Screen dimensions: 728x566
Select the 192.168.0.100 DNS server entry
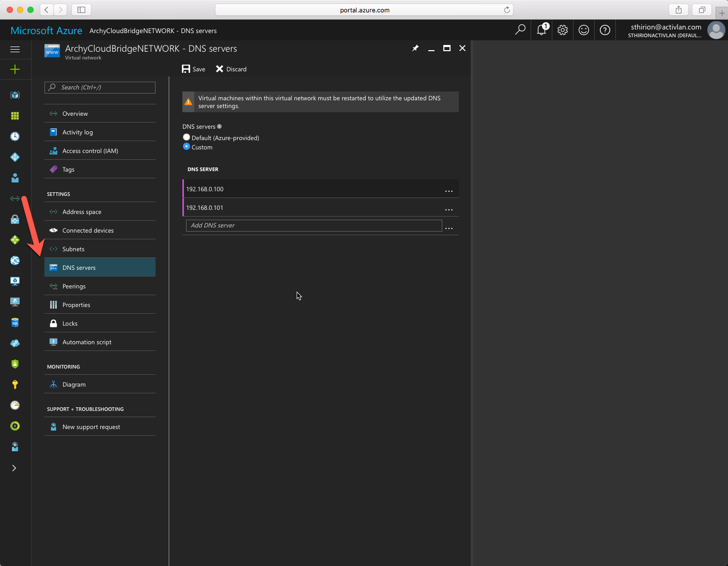point(320,189)
